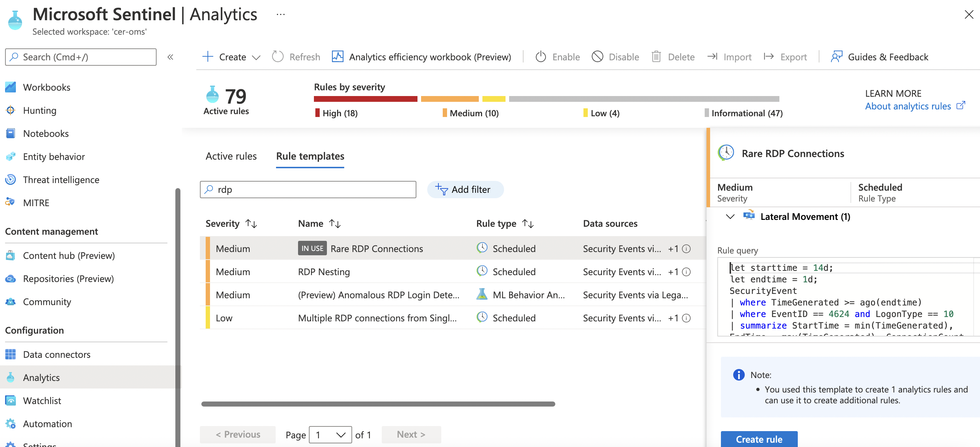This screenshot has height=447, width=980.
Task: Click the horizontal table scrollbar
Action: [x=378, y=404]
